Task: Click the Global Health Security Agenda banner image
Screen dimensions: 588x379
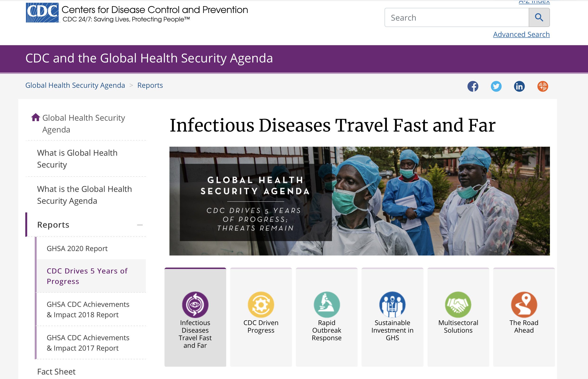Action: tap(359, 201)
